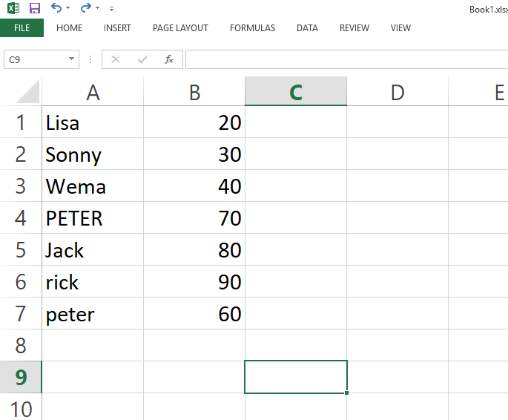Screen dimensions: 508x420
Task: Select row 7 header
Action: tap(21, 313)
